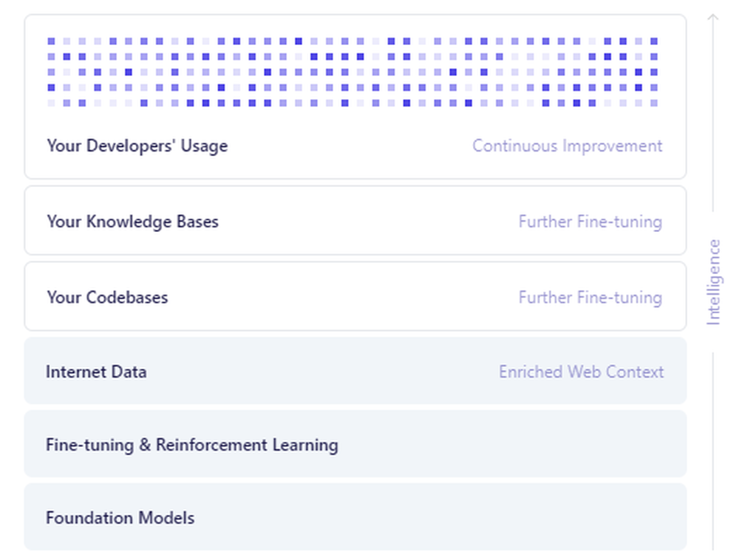The width and height of the screenshot is (739, 560).
Task: Click the vertical Intelligence label
Action: 714,282
